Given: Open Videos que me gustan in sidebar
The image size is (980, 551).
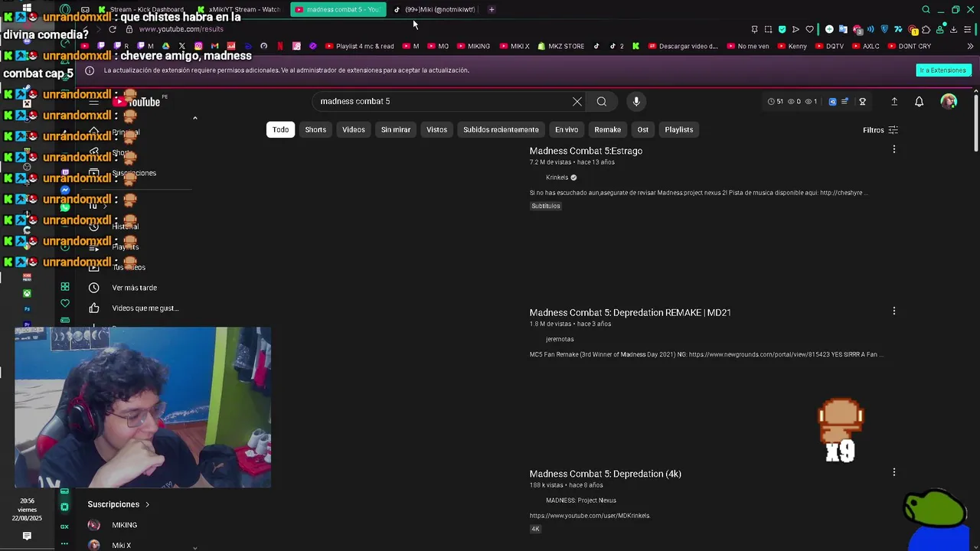Looking at the screenshot, I should pyautogui.click(x=134, y=308).
